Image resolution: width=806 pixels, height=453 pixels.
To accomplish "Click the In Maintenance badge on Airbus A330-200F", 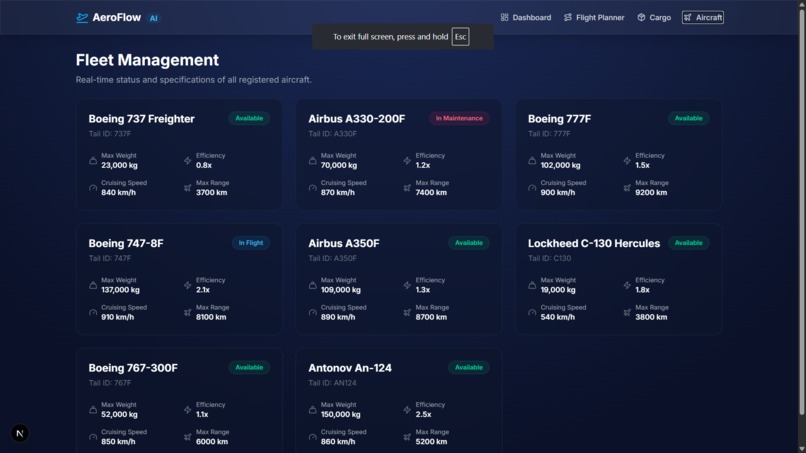I will pyautogui.click(x=459, y=118).
